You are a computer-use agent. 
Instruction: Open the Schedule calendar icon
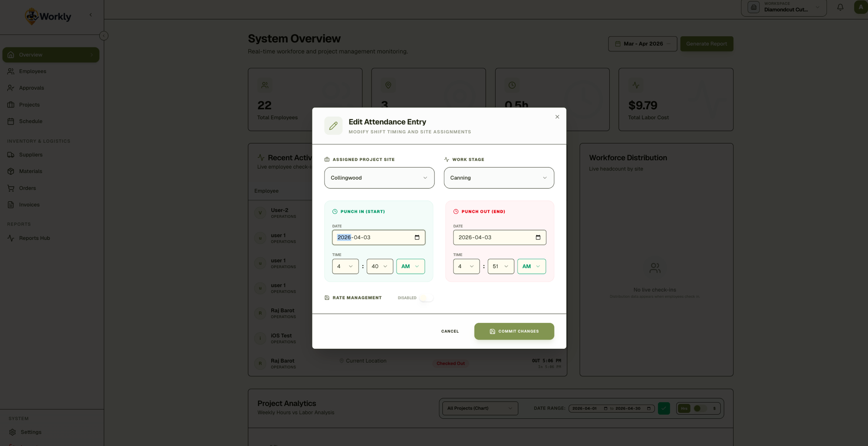(11, 121)
